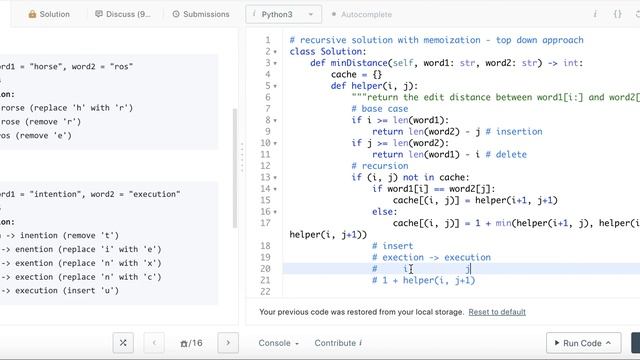Open the Python3 language dropdown
640x360 pixels.
tap(283, 14)
